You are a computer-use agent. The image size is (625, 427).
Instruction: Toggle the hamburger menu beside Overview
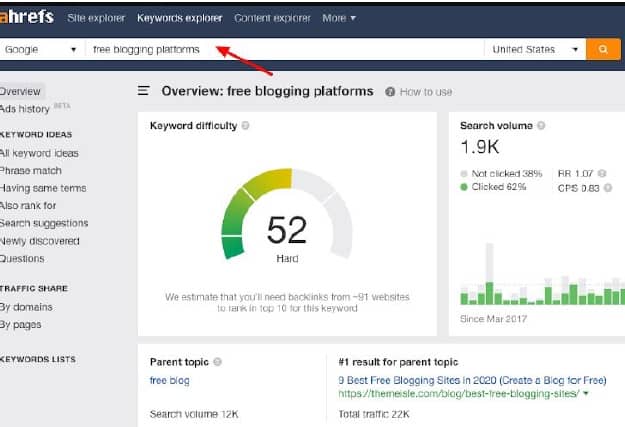(x=143, y=91)
